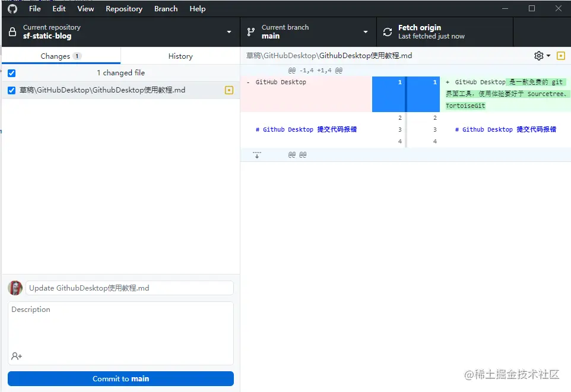The height and width of the screenshot is (392, 571).
Task: Click the branch icon next to Current branch
Action: (251, 32)
